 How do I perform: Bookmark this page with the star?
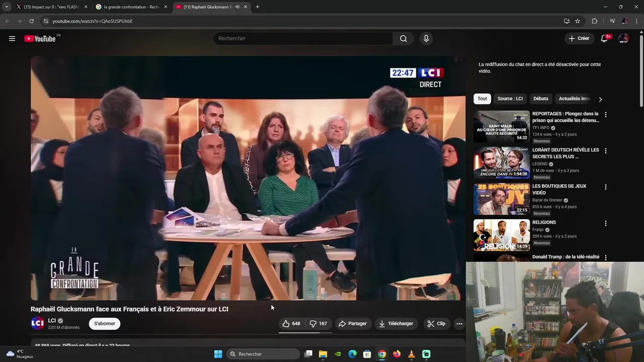578,21
